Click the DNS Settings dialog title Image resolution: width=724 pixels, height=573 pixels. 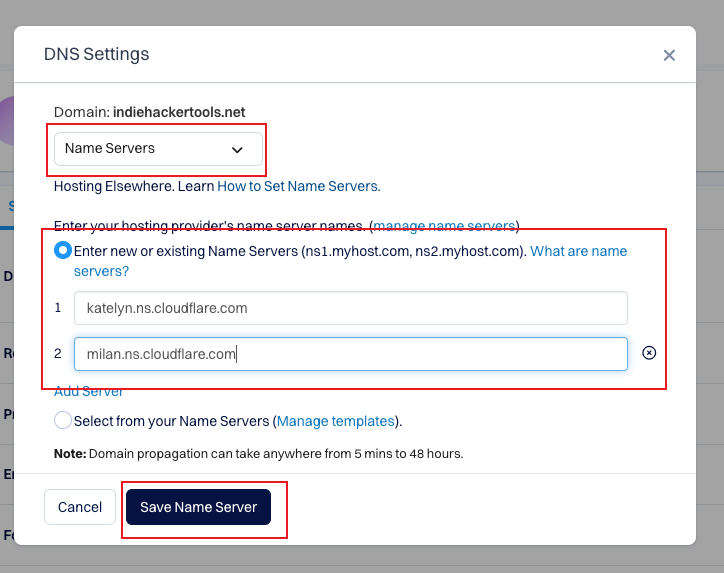tap(97, 54)
